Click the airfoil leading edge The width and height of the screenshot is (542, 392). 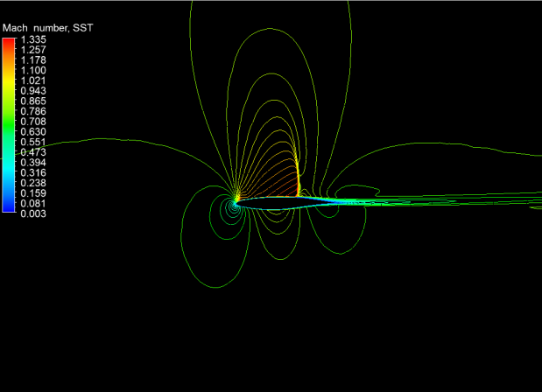(236, 200)
